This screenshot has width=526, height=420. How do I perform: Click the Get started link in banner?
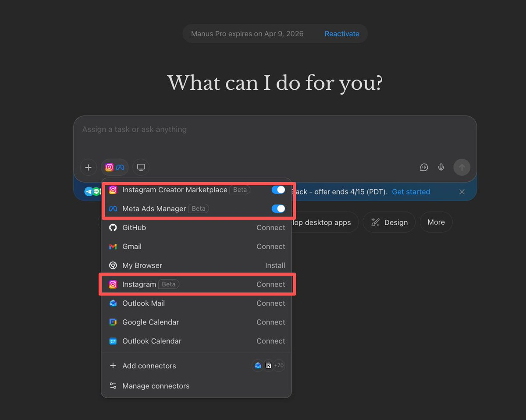[x=411, y=192]
